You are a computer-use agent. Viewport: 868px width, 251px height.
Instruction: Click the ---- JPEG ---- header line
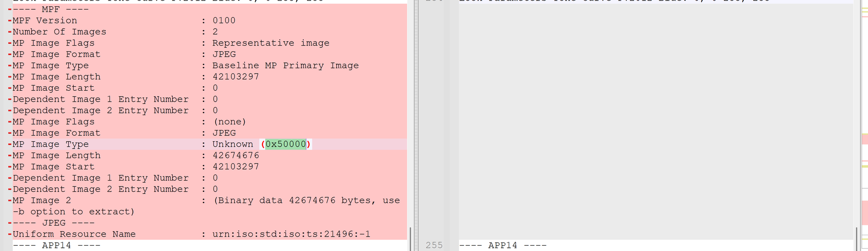[x=54, y=223]
